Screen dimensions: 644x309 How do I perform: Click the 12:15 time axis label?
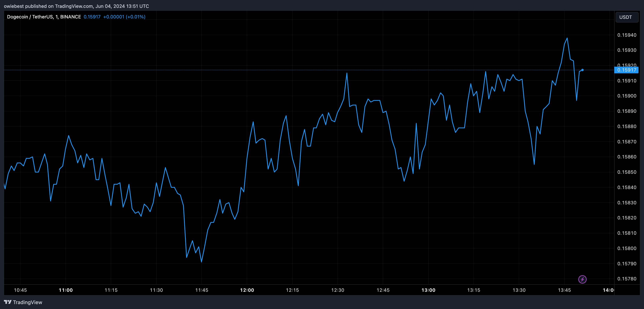292,290
